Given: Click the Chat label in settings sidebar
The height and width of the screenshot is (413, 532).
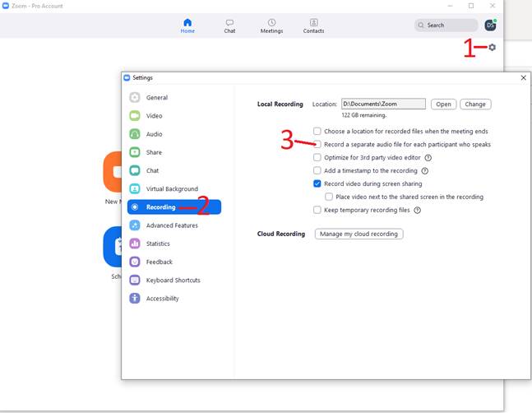Looking at the screenshot, I should [152, 170].
